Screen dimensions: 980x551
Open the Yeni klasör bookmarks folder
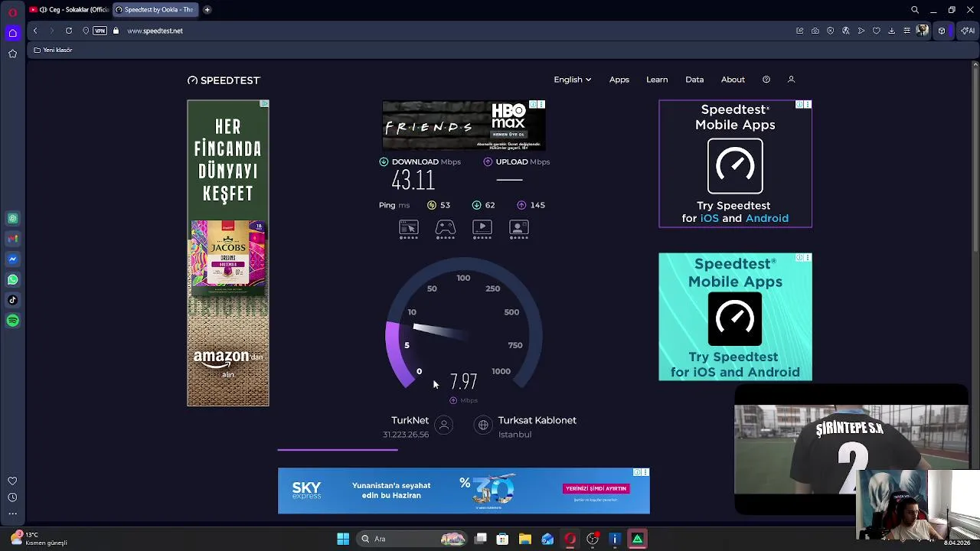tap(53, 50)
